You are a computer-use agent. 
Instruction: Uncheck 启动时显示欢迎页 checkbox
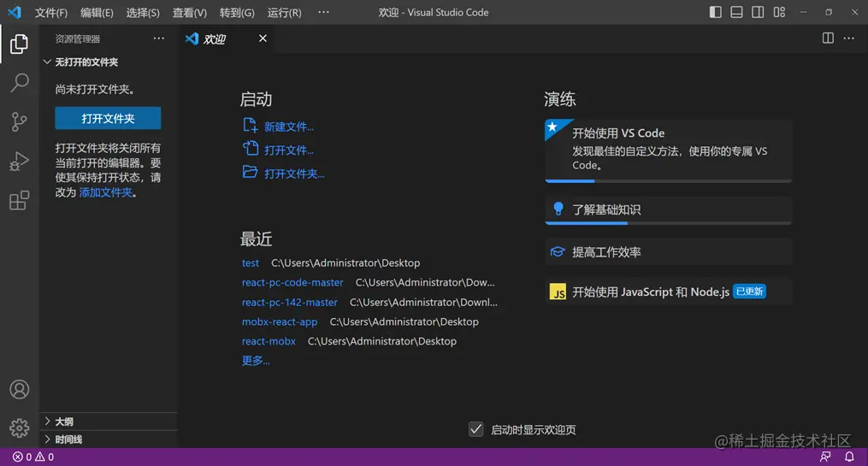pyautogui.click(x=476, y=429)
